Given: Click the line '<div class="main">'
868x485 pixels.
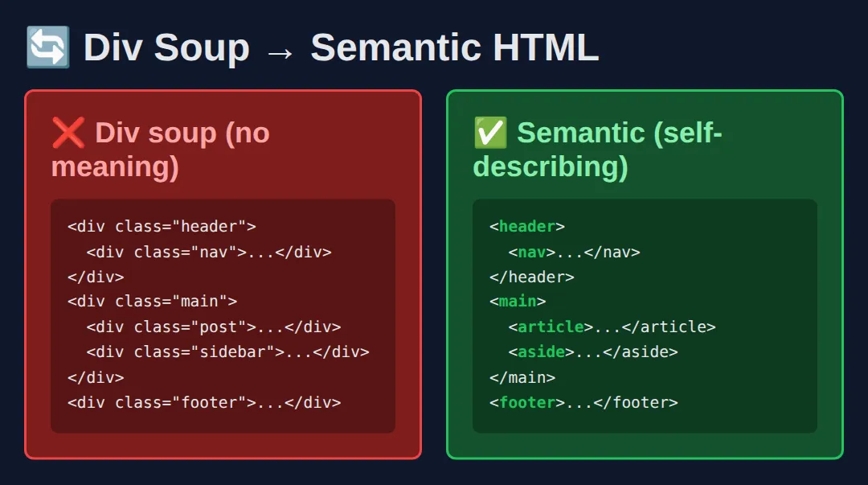Looking at the screenshot, I should click(152, 302).
